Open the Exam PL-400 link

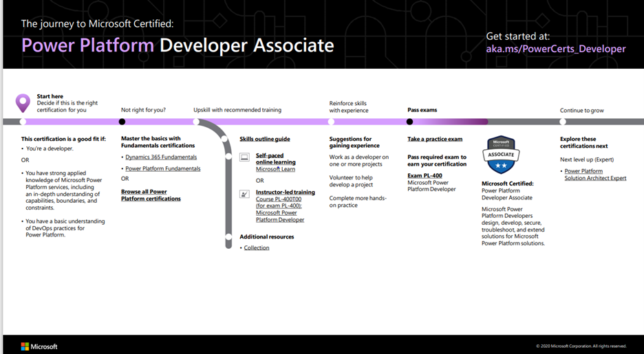point(425,175)
